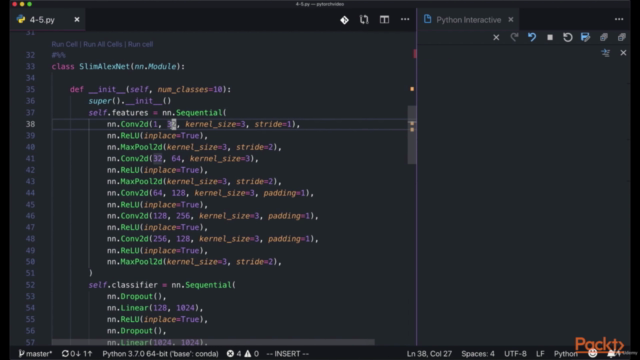
Task: Open the source control diamond icon in editor toolbar
Action: 344,20
